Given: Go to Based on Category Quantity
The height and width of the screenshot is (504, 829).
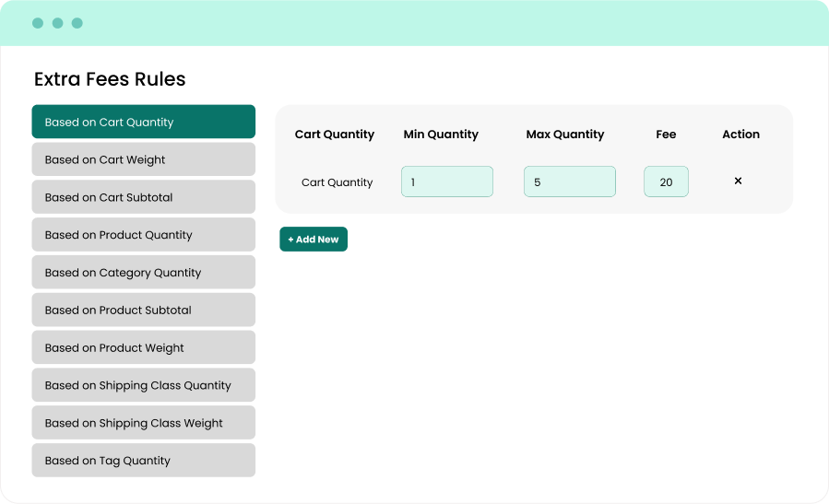Looking at the screenshot, I should [143, 273].
